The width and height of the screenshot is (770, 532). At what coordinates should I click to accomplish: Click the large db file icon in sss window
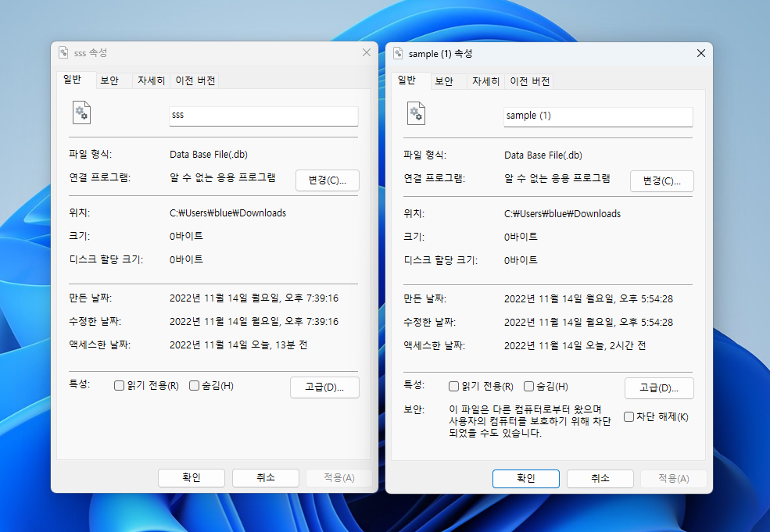tap(81, 112)
